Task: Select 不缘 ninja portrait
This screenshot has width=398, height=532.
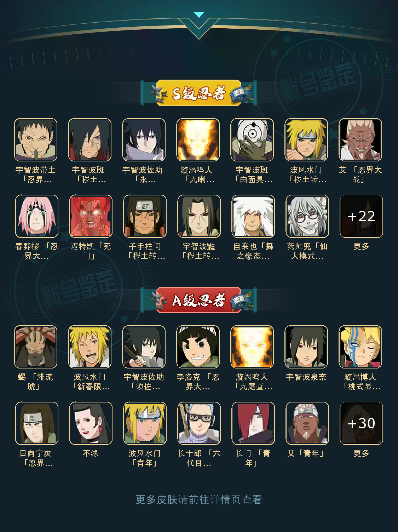Action: tap(91, 423)
